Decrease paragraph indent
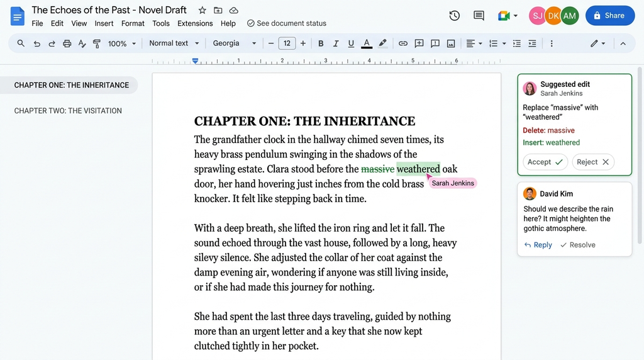 pos(517,43)
